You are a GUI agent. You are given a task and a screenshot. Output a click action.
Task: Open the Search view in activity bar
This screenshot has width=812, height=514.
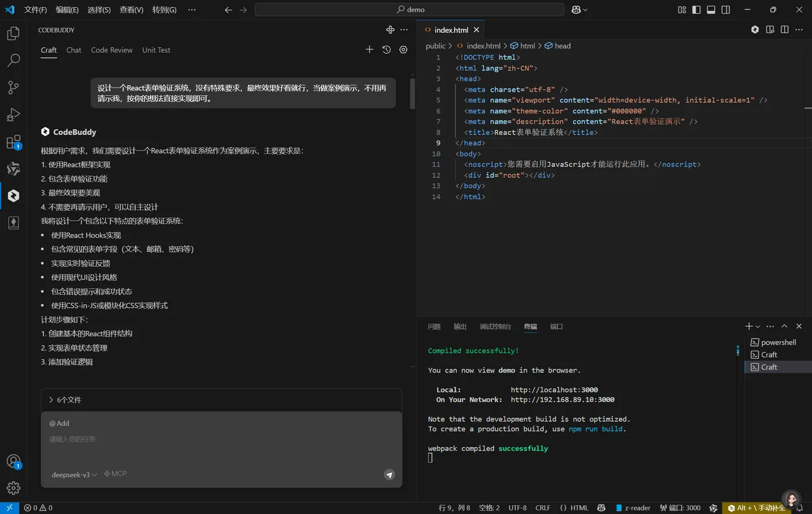click(13, 60)
